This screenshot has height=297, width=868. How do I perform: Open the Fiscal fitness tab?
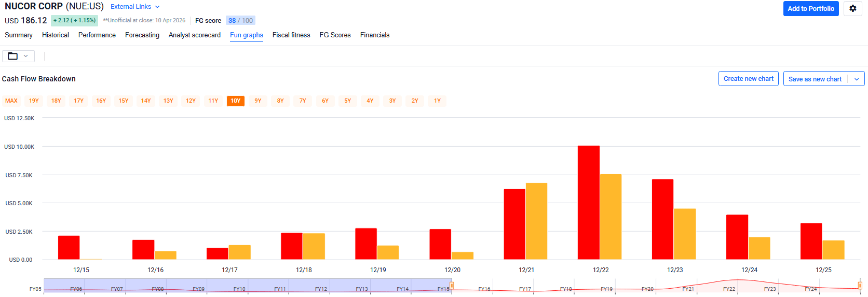click(291, 35)
